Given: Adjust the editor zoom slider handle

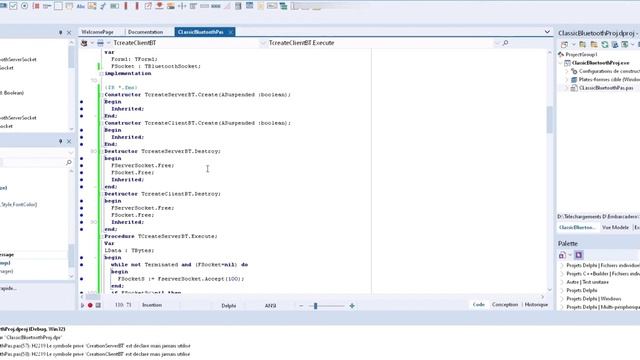Looking at the screenshot, I should [316, 306].
